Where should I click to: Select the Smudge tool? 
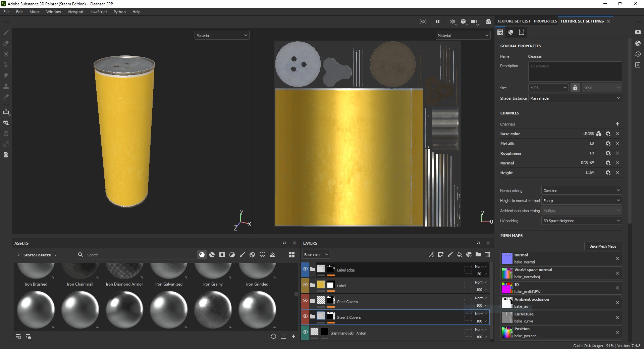click(x=6, y=76)
